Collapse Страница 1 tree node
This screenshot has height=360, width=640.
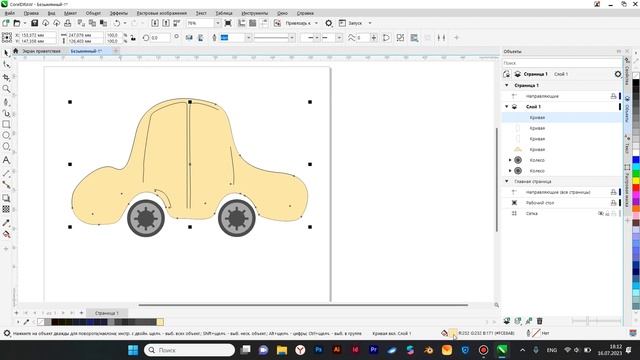[507, 85]
